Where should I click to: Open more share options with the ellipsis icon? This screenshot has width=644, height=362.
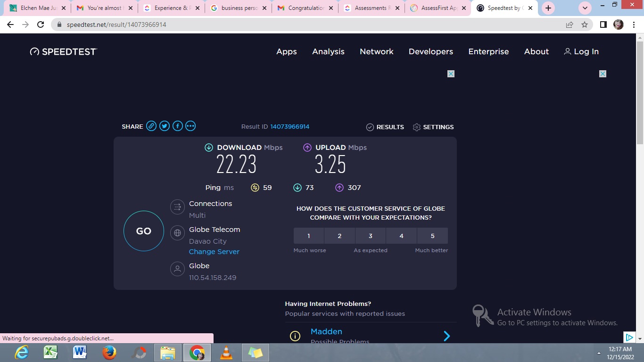[190, 126]
